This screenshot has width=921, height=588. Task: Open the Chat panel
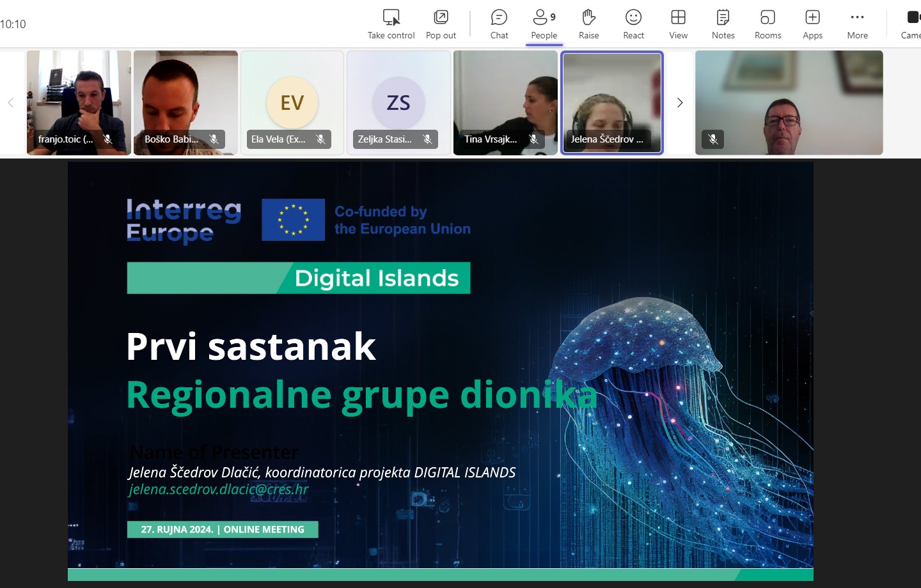[499, 24]
